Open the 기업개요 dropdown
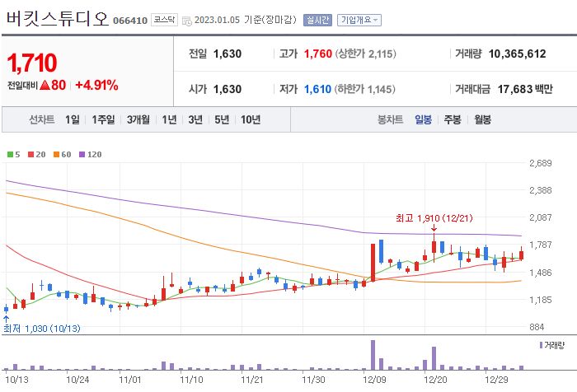 tap(359, 21)
